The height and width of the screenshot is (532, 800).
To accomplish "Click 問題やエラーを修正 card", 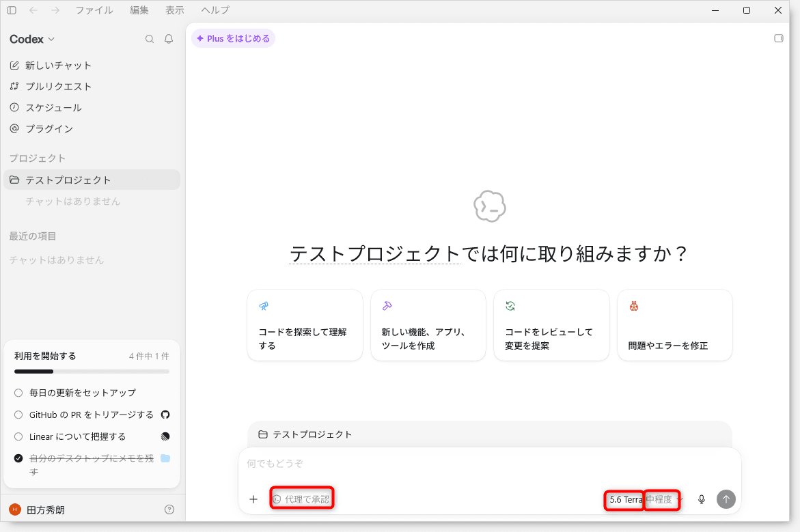I will [675, 325].
